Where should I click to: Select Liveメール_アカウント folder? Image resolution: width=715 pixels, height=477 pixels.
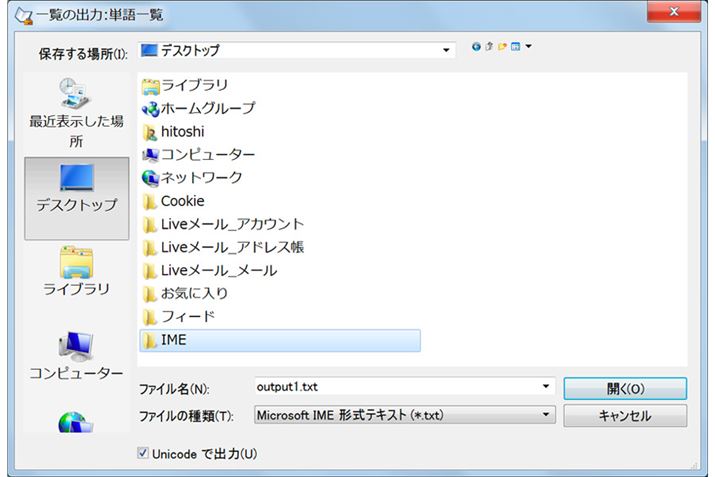tap(223, 224)
